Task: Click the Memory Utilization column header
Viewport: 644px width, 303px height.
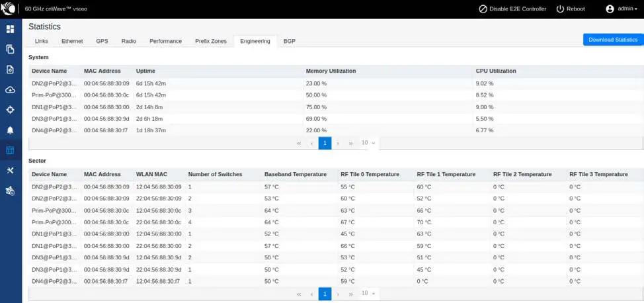Action: coord(331,71)
